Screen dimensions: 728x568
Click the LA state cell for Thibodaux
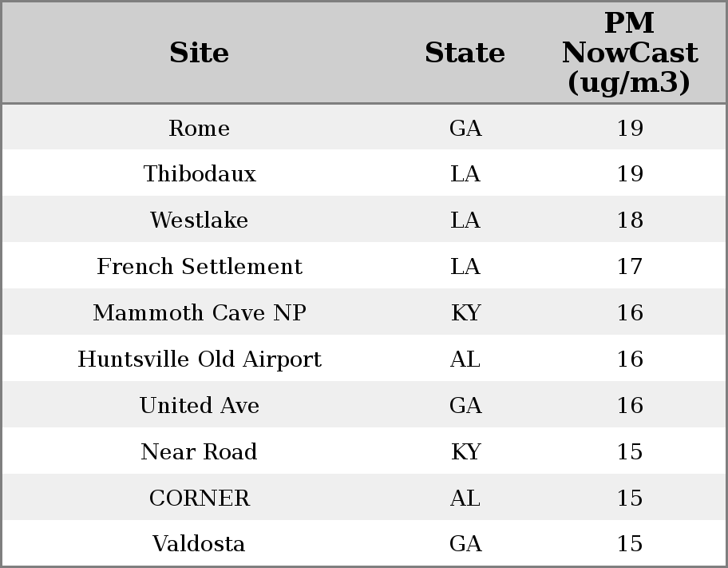465,174
